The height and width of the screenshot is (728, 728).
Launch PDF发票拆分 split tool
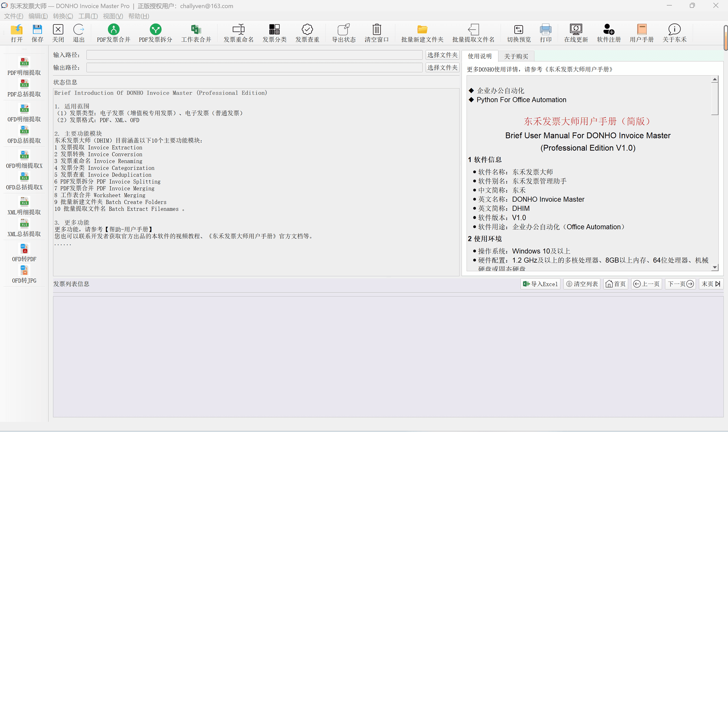(x=156, y=33)
